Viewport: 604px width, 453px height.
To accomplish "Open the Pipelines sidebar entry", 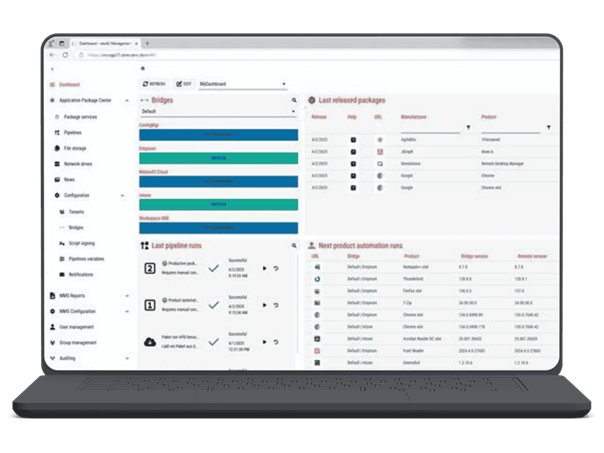I will [x=68, y=133].
